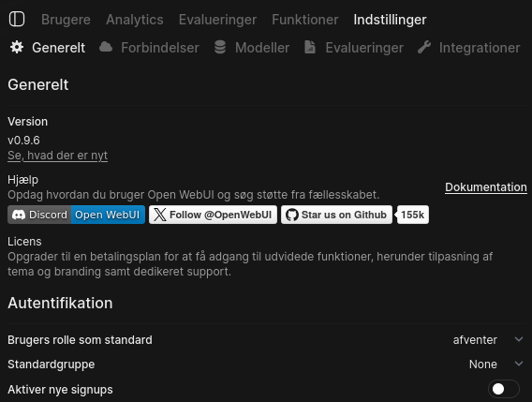
Task: Open Evalueringer settings section with document icon
Action: 354,48
